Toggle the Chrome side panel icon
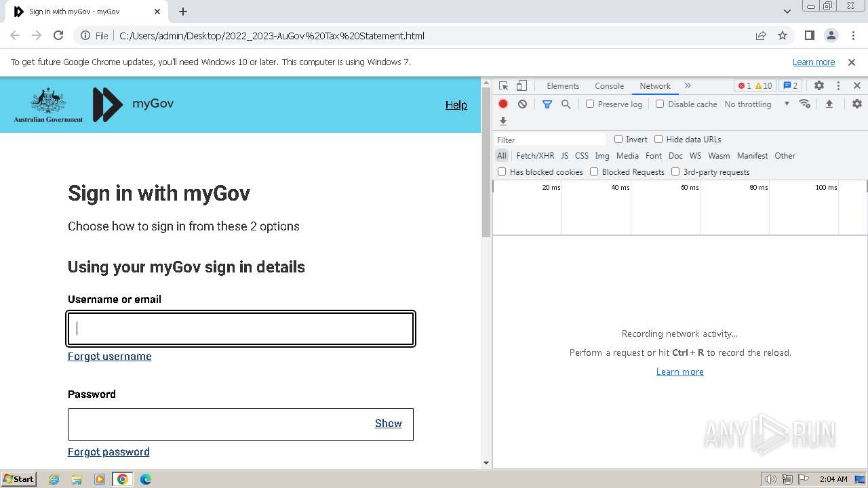868x488 pixels. point(809,36)
